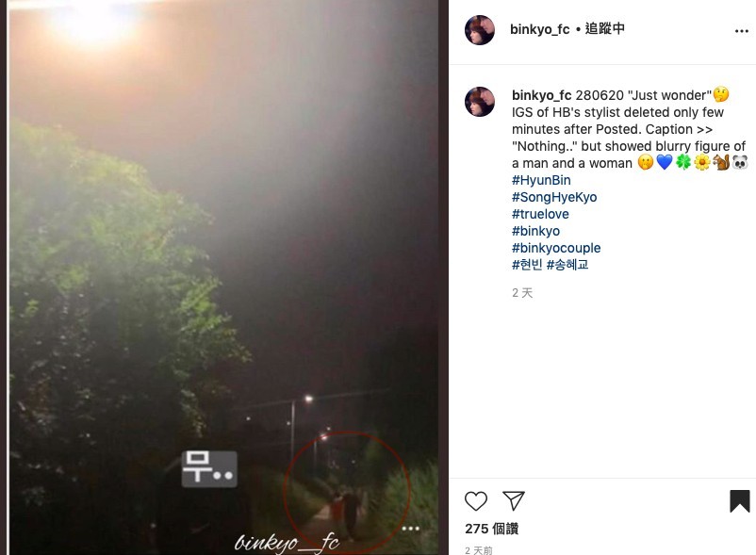756x555 pixels.
Task: Click the binkyo_fc name in caption
Action: point(541,95)
